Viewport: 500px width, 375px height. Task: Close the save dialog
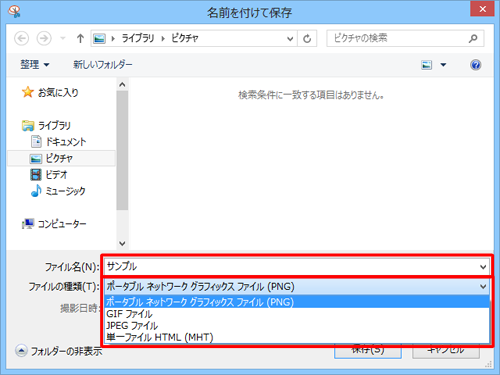[x=482, y=9]
